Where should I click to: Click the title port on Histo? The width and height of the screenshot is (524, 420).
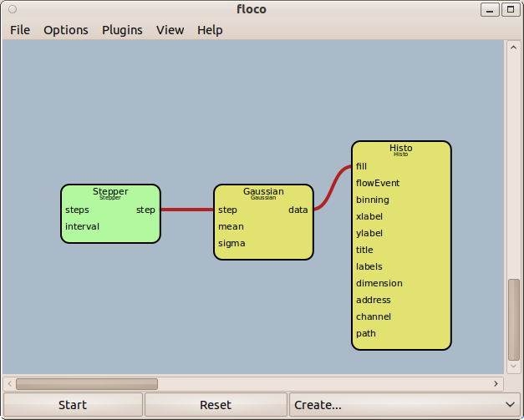(364, 250)
